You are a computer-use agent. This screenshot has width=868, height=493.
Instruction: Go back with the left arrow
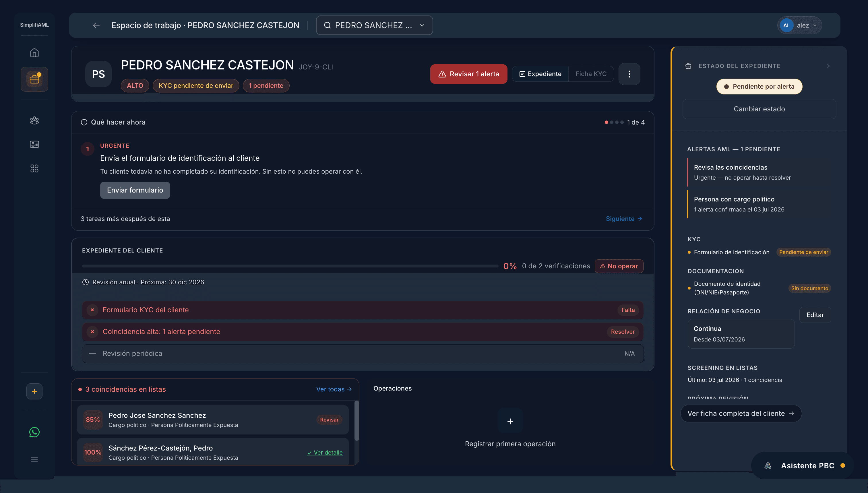pyautogui.click(x=96, y=25)
